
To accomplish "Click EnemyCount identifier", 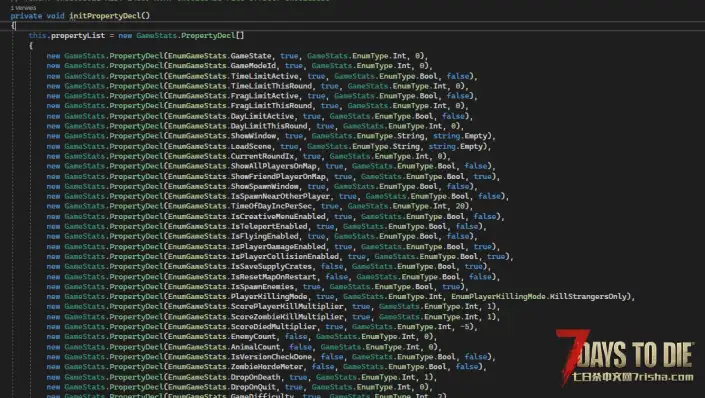I will point(253,336).
